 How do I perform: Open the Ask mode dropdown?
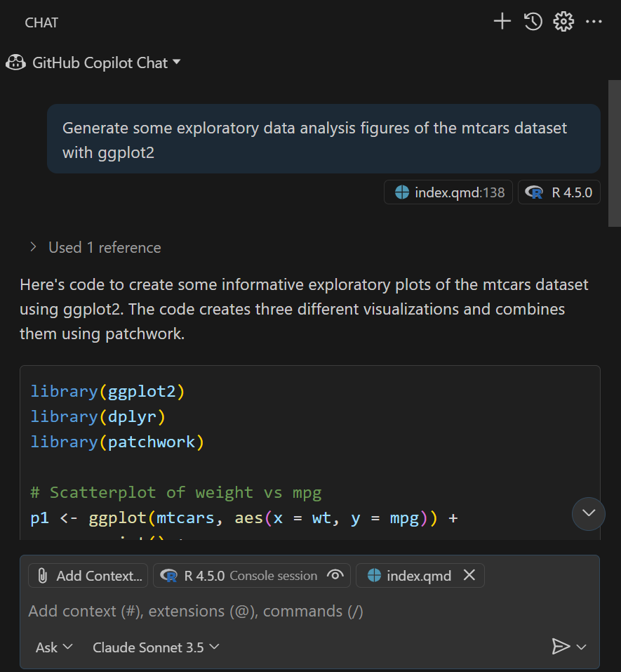pyautogui.click(x=54, y=647)
